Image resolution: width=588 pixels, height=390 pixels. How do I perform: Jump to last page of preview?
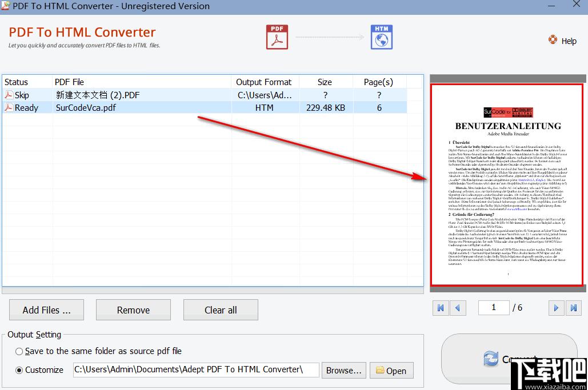coord(573,308)
